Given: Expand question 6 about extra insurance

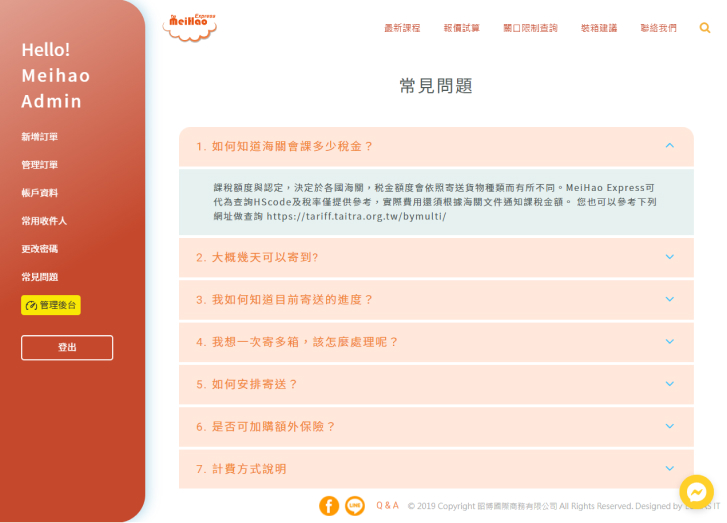Looking at the screenshot, I should click(x=436, y=426).
